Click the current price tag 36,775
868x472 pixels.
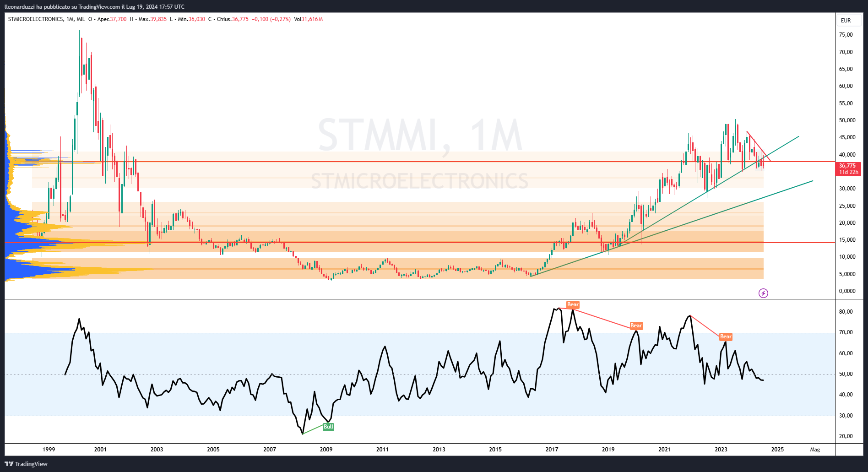coord(848,169)
